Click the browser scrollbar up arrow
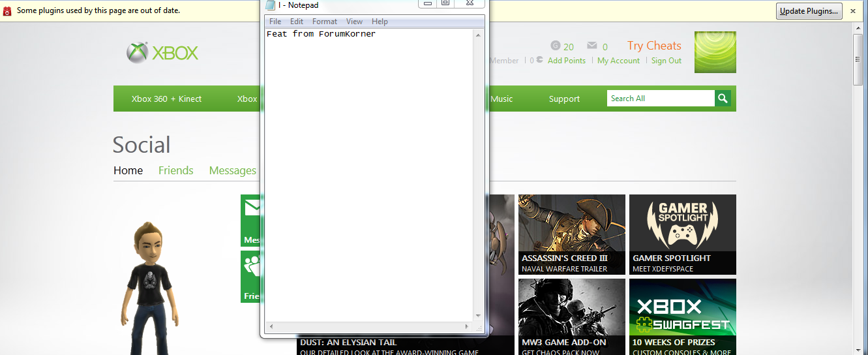The height and width of the screenshot is (355, 868). pos(858,28)
